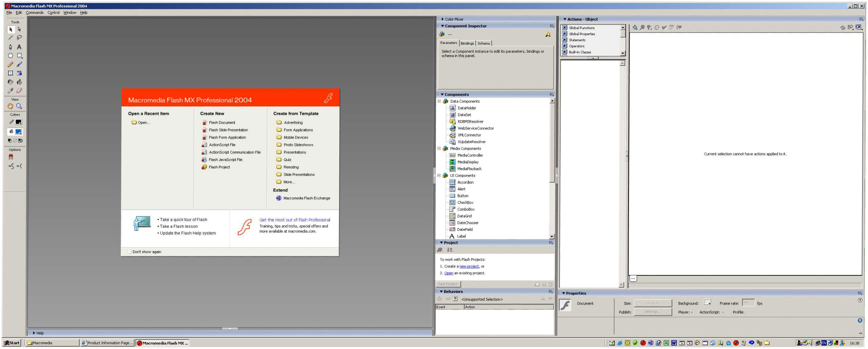
Task: Create a new Flash Document
Action: [x=222, y=123]
